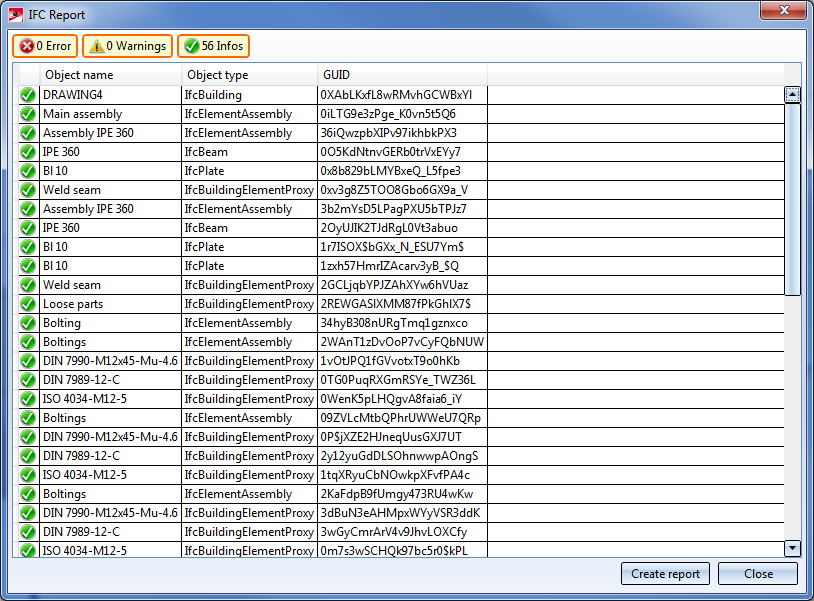Toggle the 0 Error filter button
This screenshot has height=601, width=814.
point(45,46)
